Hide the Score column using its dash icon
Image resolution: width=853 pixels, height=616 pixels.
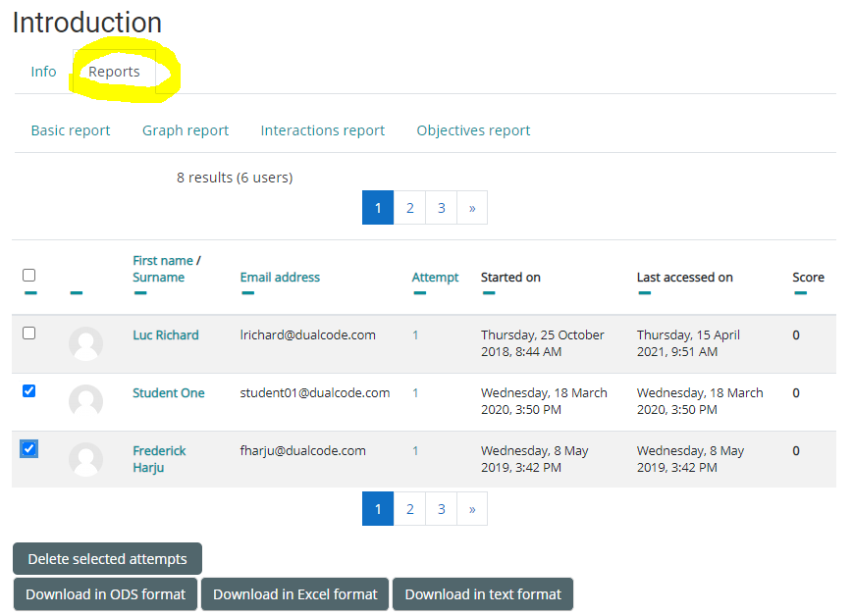(800, 292)
